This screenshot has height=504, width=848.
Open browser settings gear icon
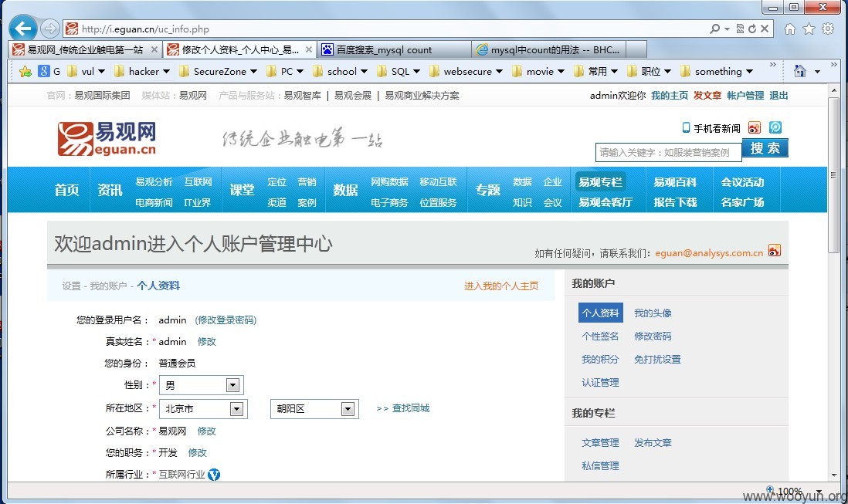(x=828, y=29)
